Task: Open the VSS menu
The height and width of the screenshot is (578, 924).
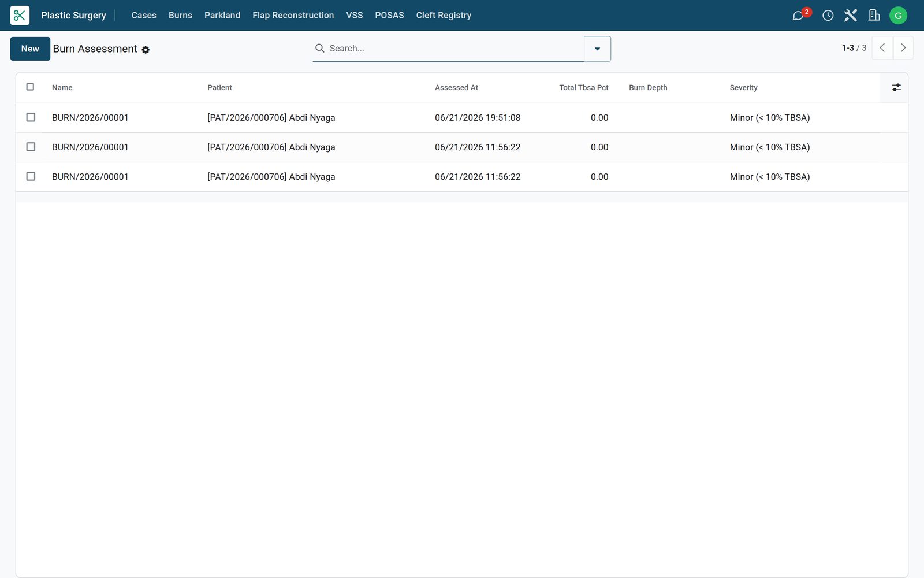Action: pos(355,15)
